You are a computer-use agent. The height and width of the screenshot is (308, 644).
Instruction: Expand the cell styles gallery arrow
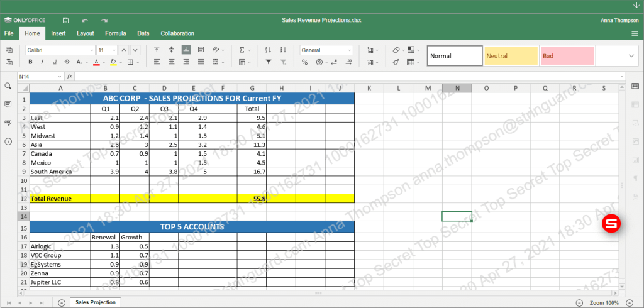631,57
